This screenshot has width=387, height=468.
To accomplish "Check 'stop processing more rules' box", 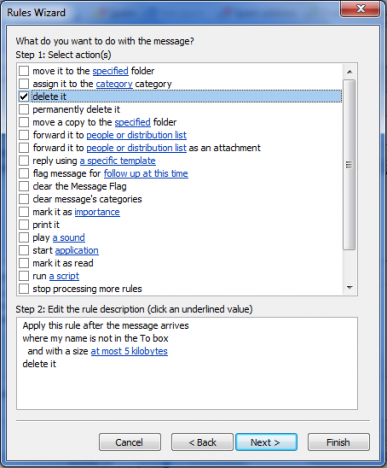I will pyautogui.click(x=24, y=289).
